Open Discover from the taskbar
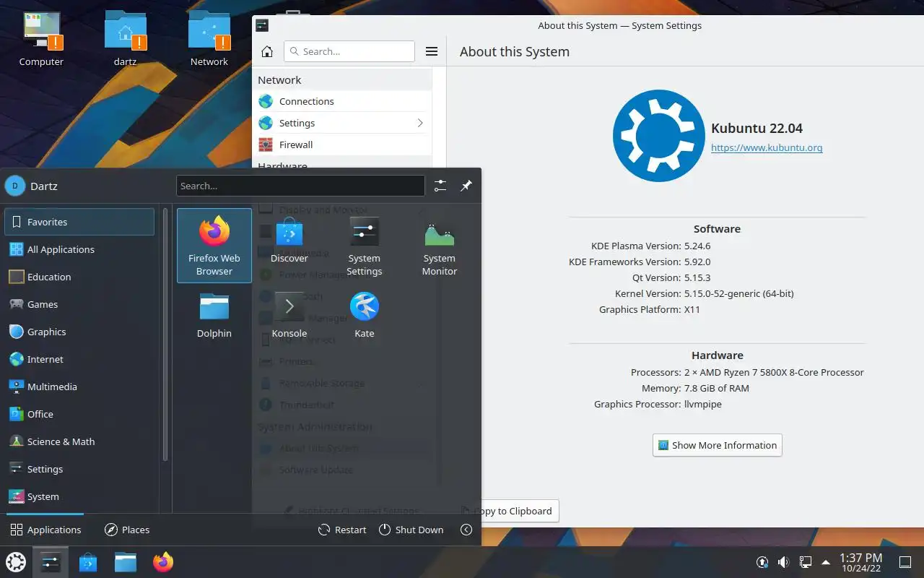Viewport: 924px width, 578px height. (88, 562)
